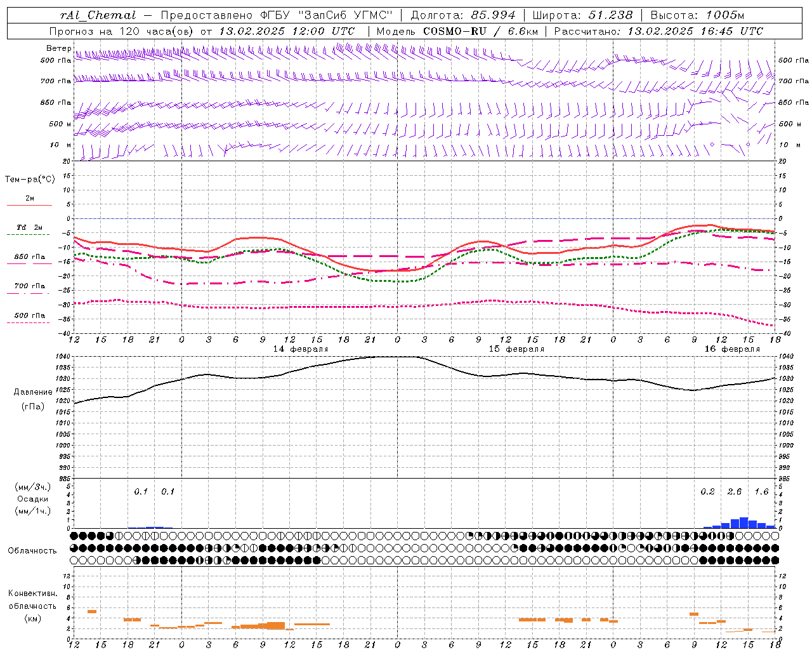Click the Ветер panel label
Image resolution: width=812 pixels, height=650 pixels.
[x=58, y=48]
